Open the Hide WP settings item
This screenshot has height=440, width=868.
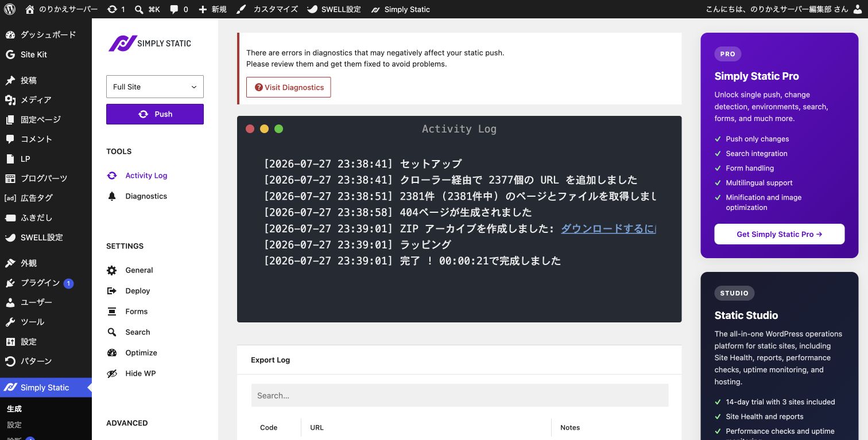[131, 373]
